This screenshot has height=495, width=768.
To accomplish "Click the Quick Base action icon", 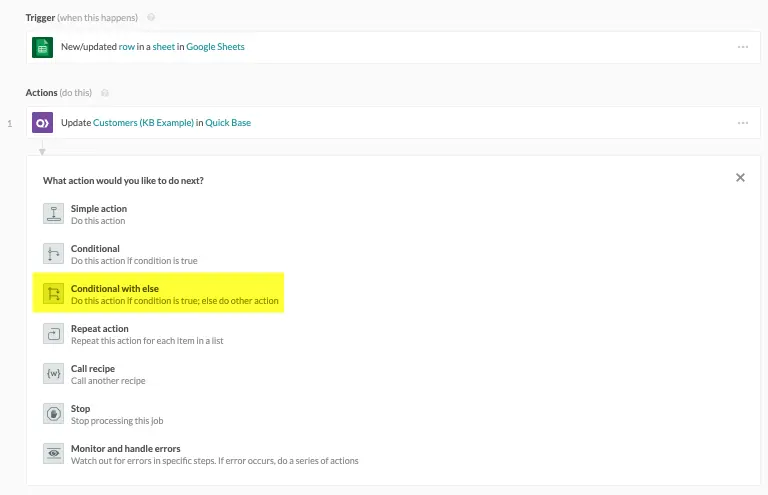I will (x=43, y=123).
